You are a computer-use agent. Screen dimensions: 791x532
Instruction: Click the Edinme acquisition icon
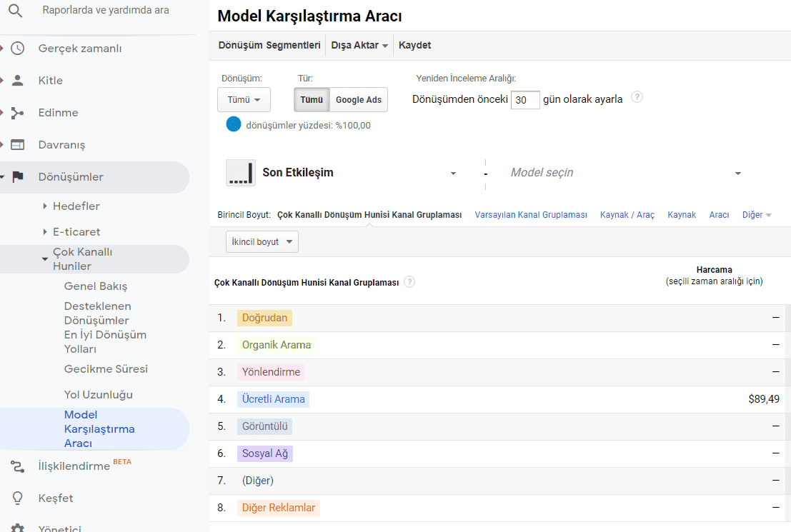[18, 113]
